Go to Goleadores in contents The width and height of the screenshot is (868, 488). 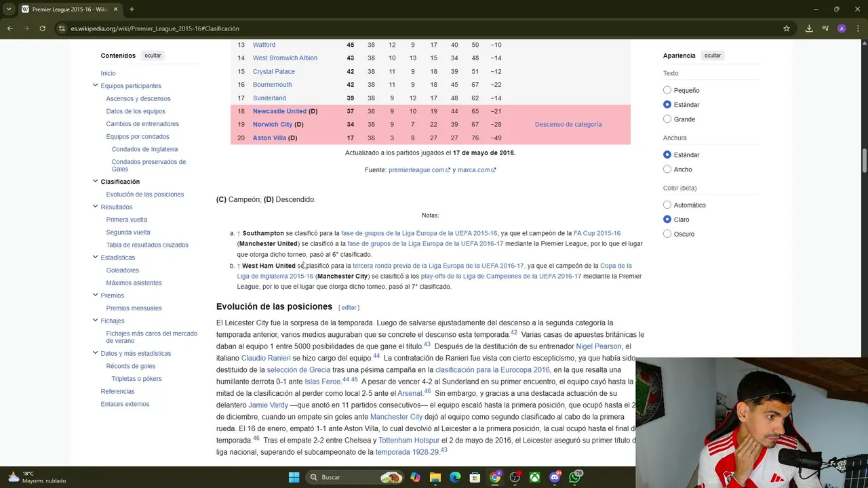123,270
